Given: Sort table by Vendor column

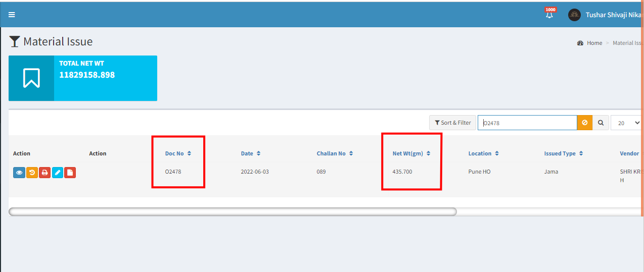Looking at the screenshot, I should [631, 153].
